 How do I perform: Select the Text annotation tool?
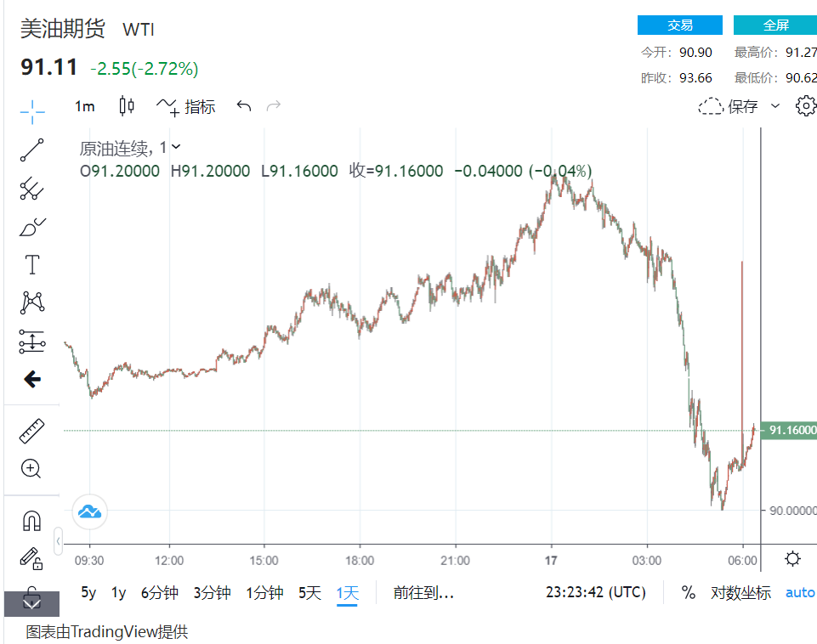pyautogui.click(x=32, y=264)
